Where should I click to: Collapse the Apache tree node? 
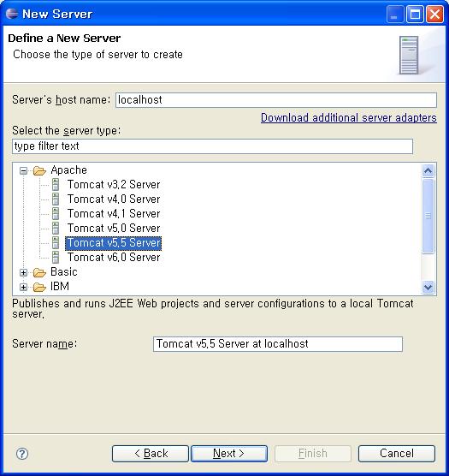pos(23,171)
